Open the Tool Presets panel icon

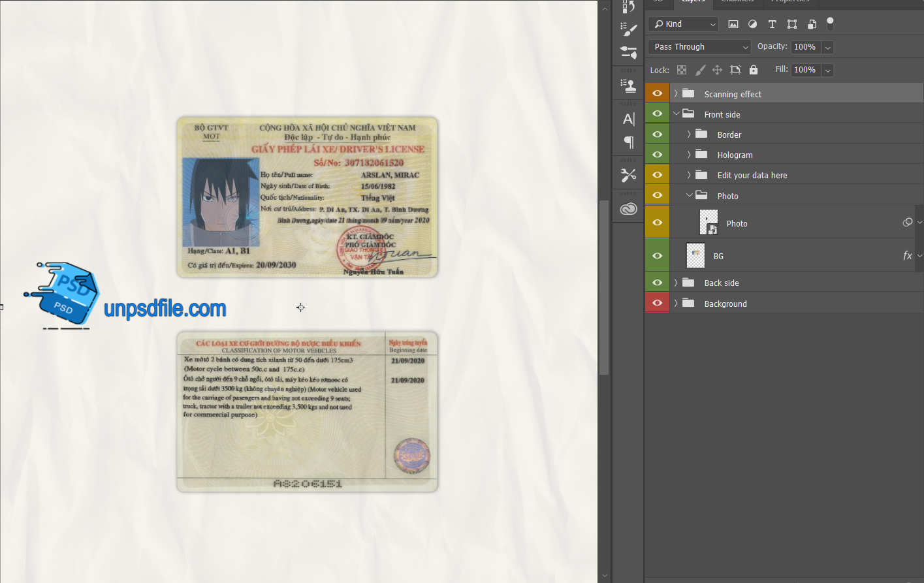(x=628, y=175)
